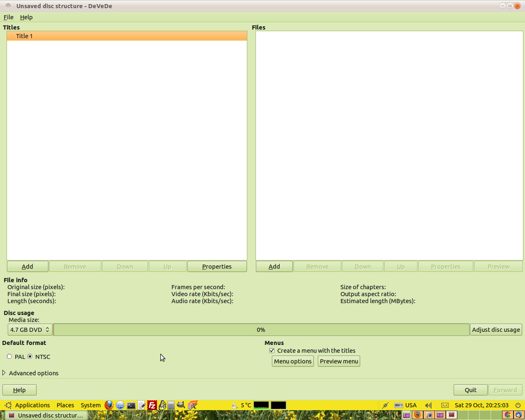The image size is (525, 420).
Task: Click the disc usage progress bar
Action: (x=261, y=330)
